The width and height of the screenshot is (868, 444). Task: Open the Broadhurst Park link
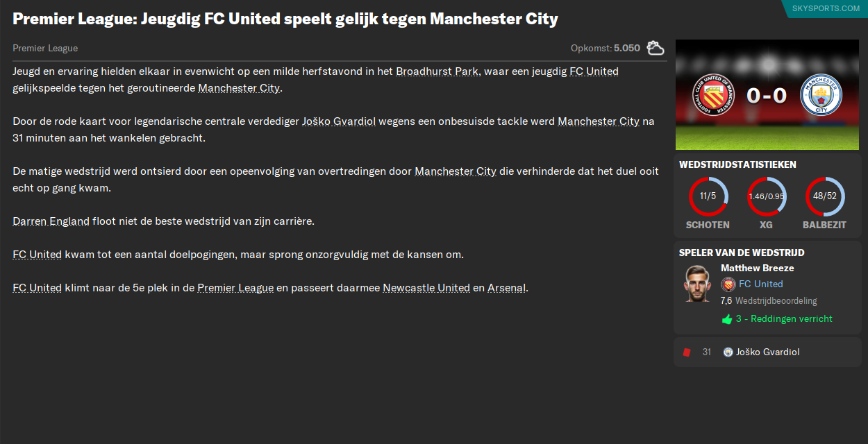[x=437, y=71]
